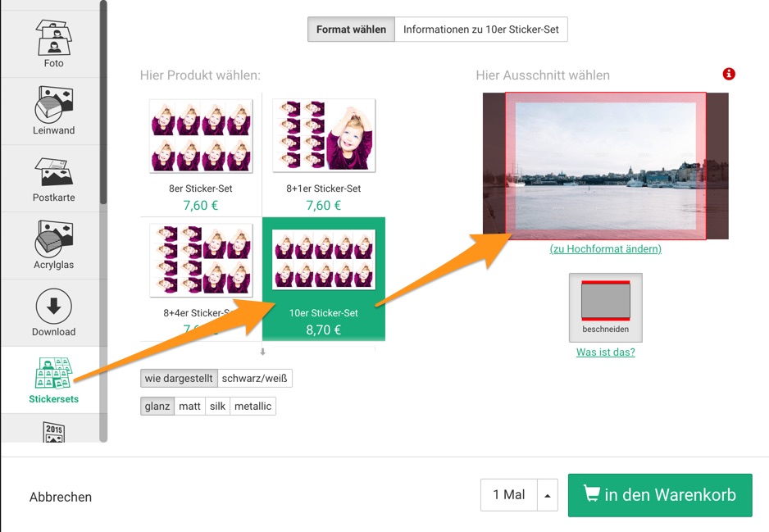Select the matt paper finish

(x=189, y=407)
